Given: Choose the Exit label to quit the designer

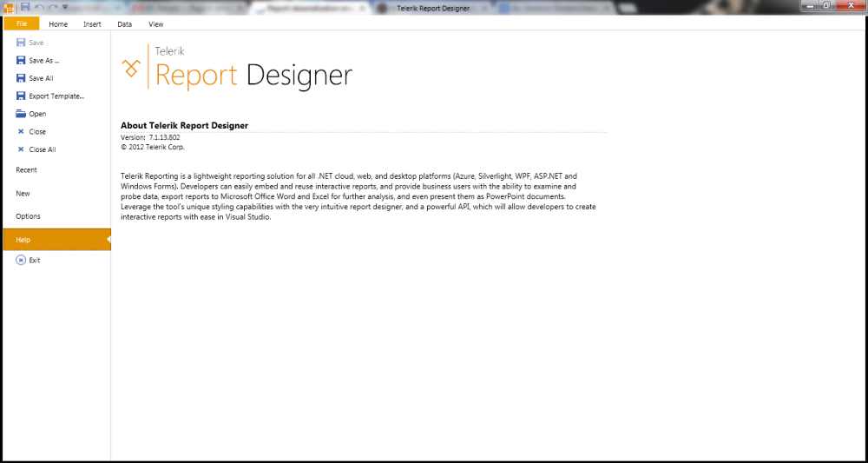Looking at the screenshot, I should click(x=35, y=261).
